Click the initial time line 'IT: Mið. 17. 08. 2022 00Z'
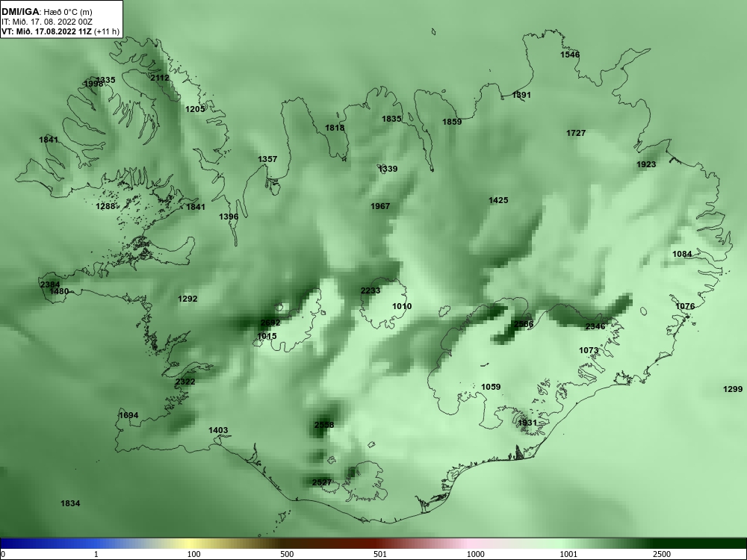Screen dimensions: 747x560 (46, 22)
